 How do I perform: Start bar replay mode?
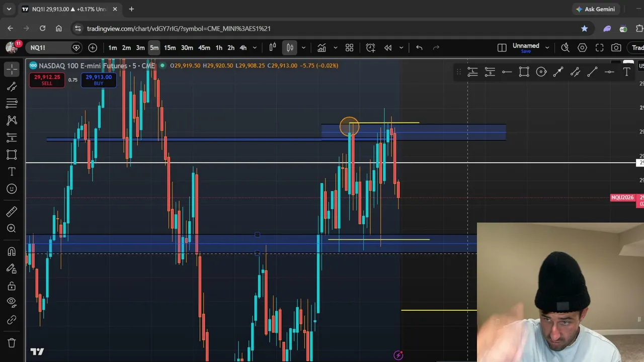[x=388, y=48]
